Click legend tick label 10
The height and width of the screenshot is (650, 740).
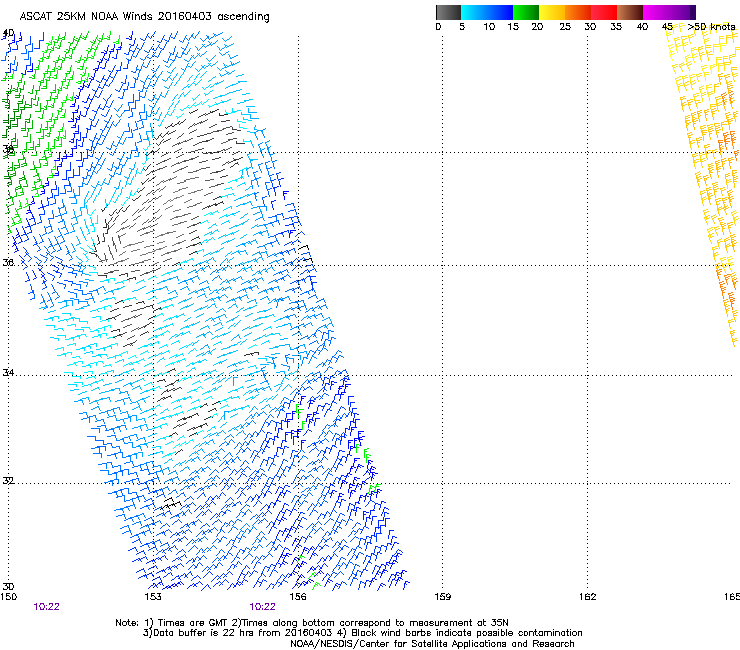tap(489, 27)
